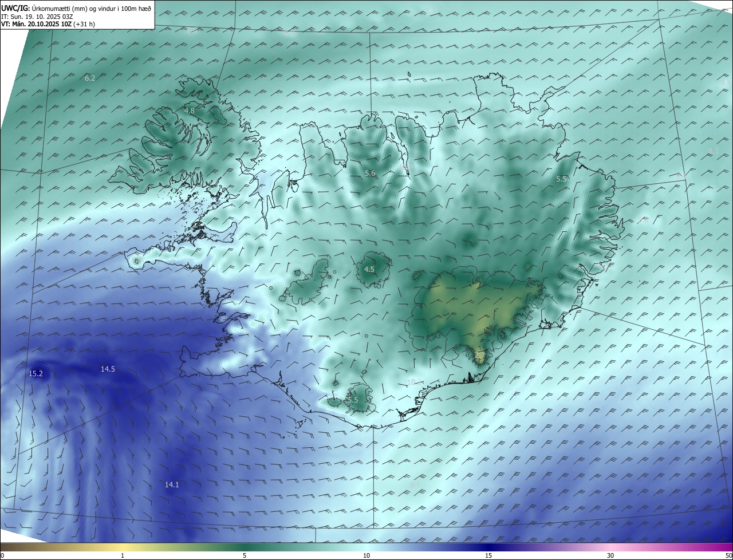Click the 2.7 value on the Vatnajökull tongue

[x=480, y=356]
